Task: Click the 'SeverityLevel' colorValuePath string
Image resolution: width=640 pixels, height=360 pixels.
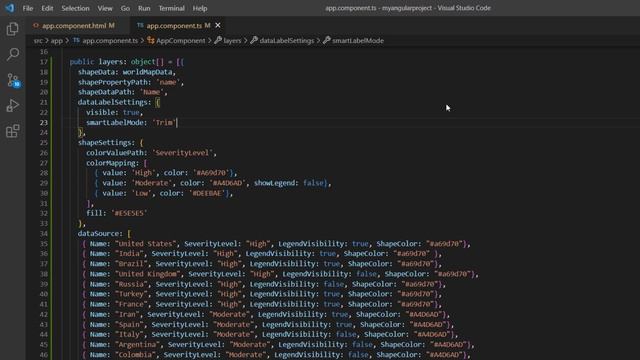Action: coord(182,153)
